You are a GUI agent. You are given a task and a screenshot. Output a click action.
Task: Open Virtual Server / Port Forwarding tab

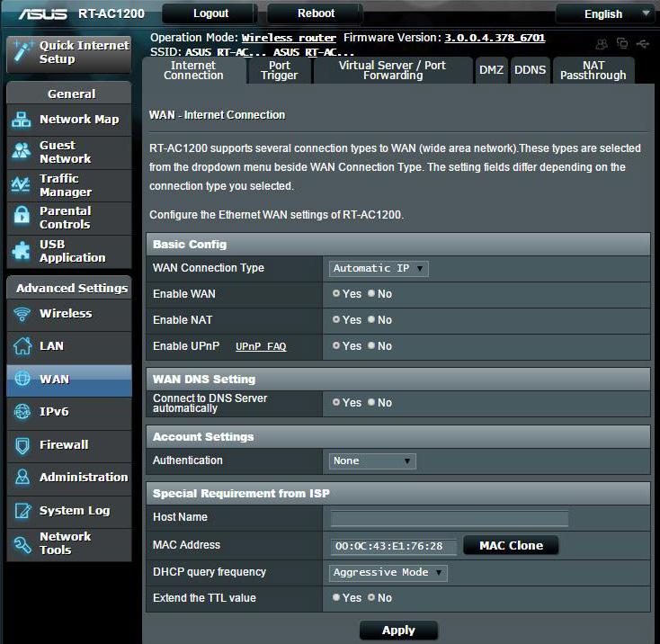pos(393,70)
